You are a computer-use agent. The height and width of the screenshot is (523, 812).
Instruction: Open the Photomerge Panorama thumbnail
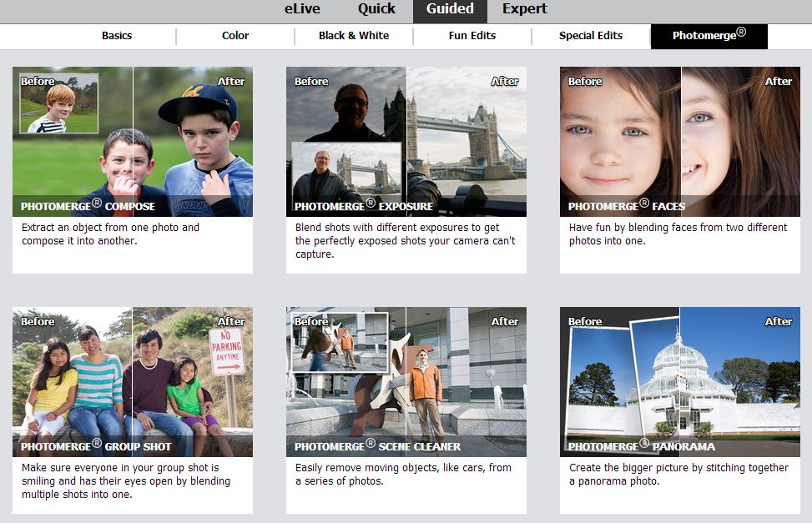(x=680, y=382)
